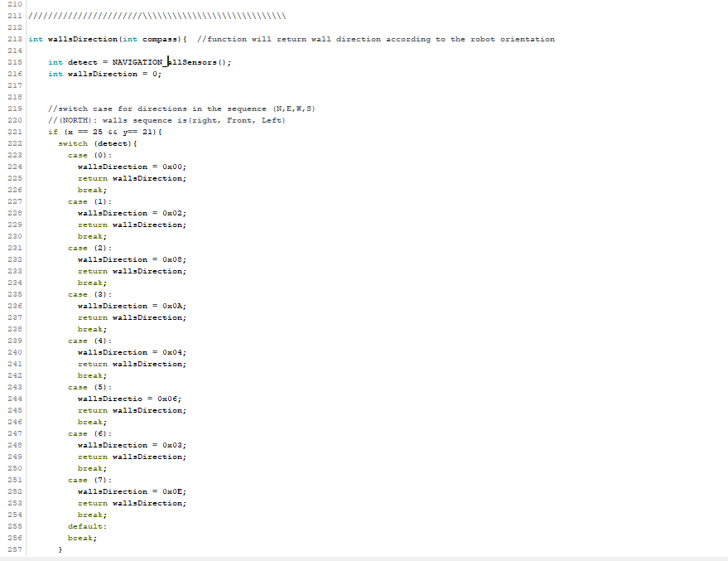Viewport: 728px width, 561px height.
Task: Click the 'default:' label
Action: 87,527
